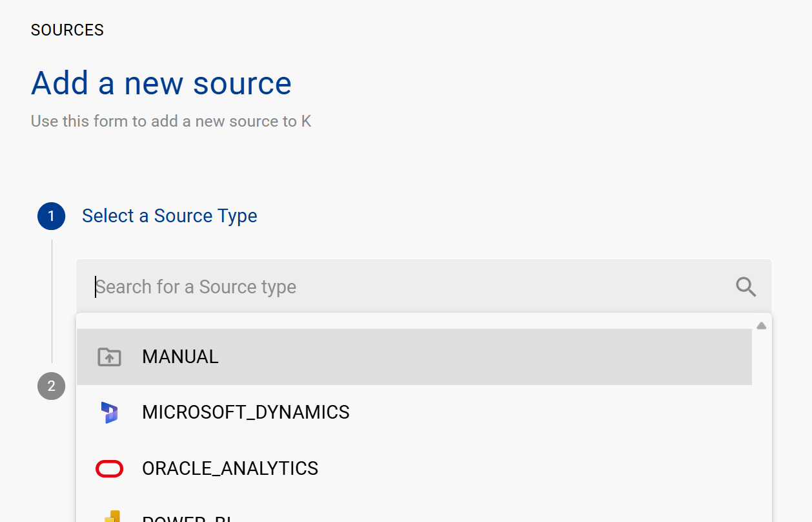
Task: Select the POWER_BI option in list
Action: click(x=187, y=517)
